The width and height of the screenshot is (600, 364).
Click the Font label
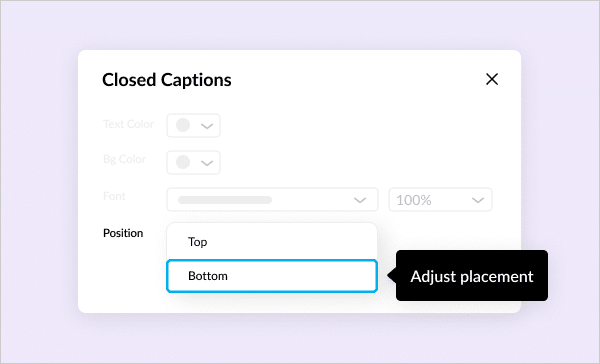coord(114,196)
